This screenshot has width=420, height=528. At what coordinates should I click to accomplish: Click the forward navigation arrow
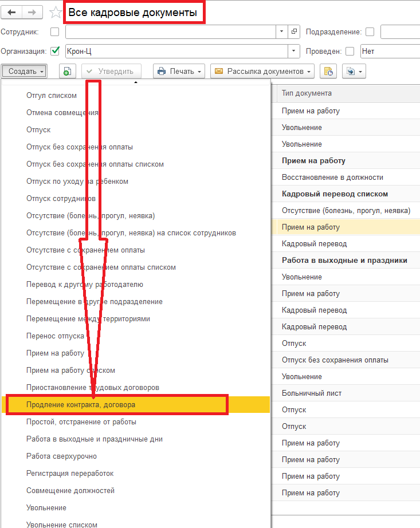[x=33, y=12]
